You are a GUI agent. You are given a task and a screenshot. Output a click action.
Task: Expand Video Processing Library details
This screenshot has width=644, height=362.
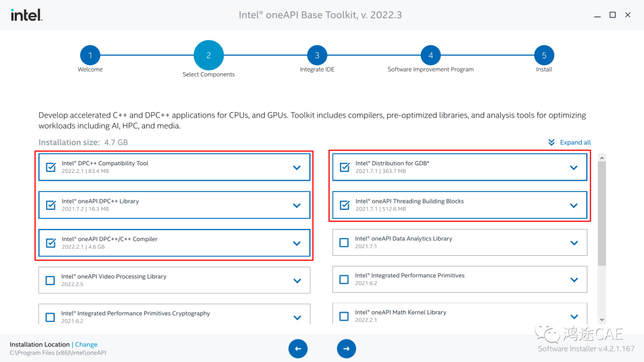tap(298, 281)
